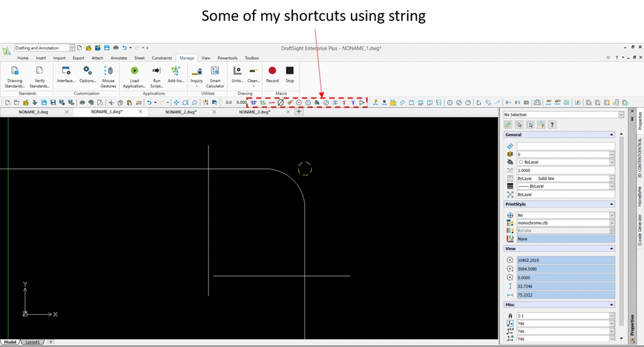Click the view height value 33.7346
This screenshot has height=347, width=644.
[x=566, y=286]
